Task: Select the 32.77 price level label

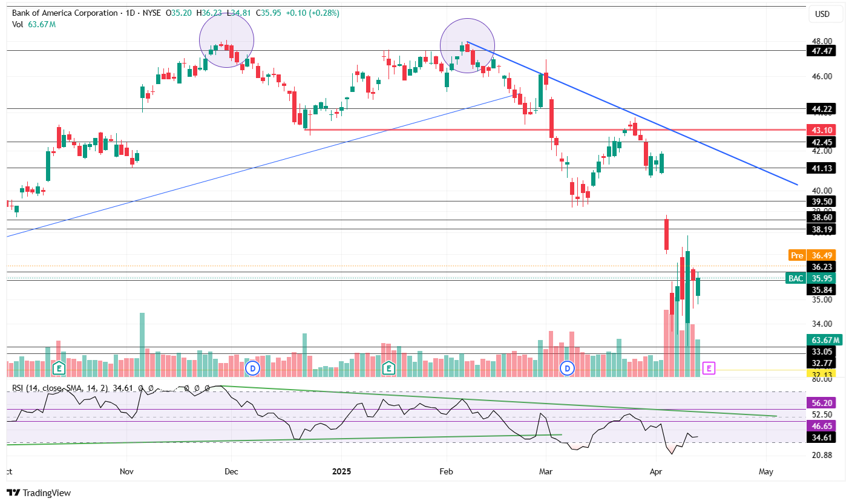Action: coord(821,363)
